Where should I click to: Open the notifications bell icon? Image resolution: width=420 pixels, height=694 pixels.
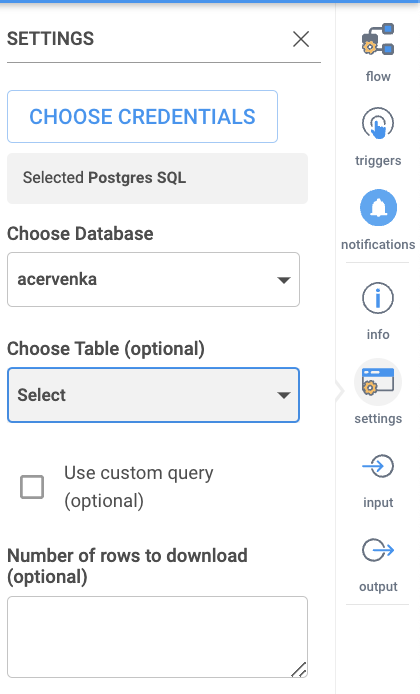(x=378, y=207)
